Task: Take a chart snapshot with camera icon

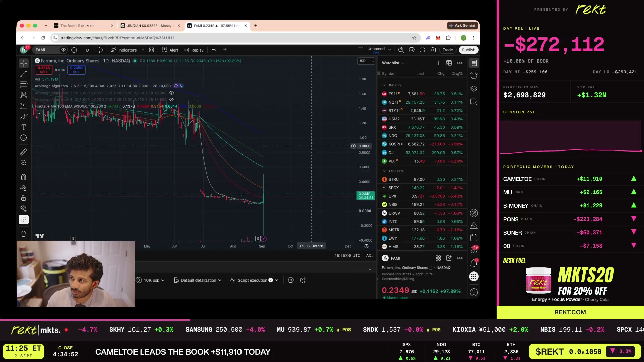Action: tap(433, 50)
